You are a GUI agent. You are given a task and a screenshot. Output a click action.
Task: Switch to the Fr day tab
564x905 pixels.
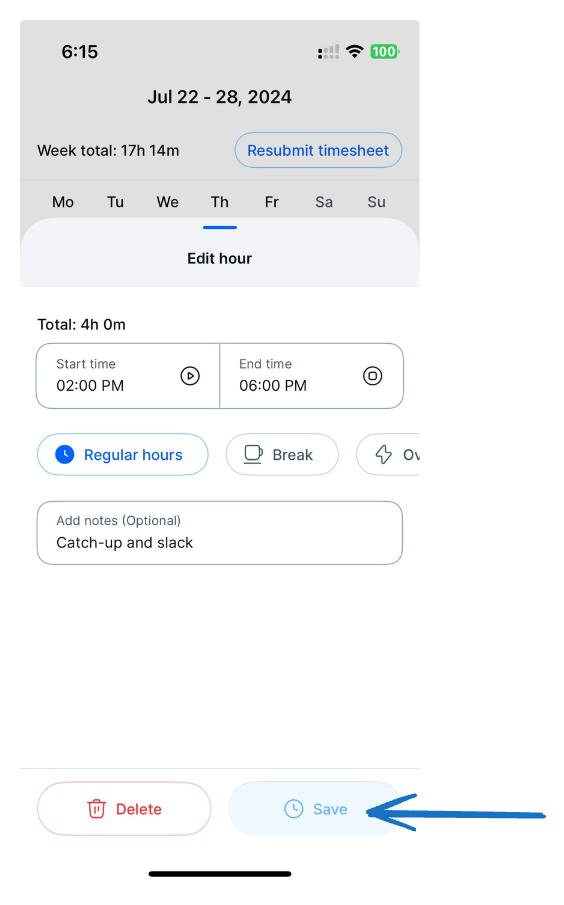click(271, 202)
